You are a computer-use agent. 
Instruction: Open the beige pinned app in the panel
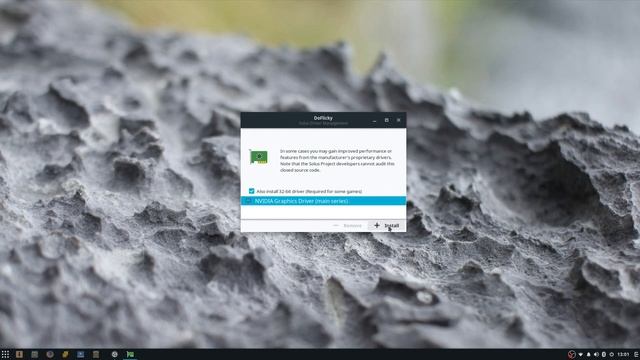pos(19,354)
